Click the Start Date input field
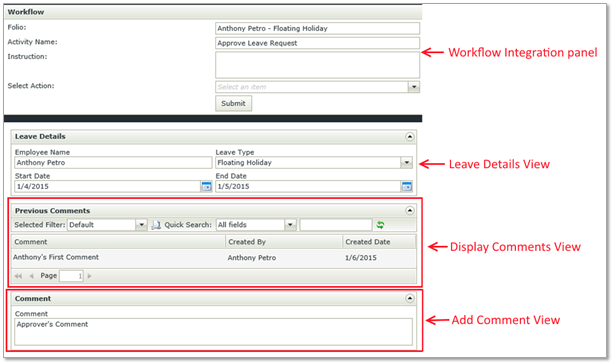The width and height of the screenshot is (613, 364). point(108,186)
